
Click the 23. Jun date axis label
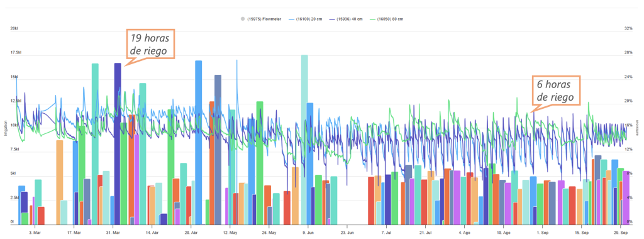point(347,232)
